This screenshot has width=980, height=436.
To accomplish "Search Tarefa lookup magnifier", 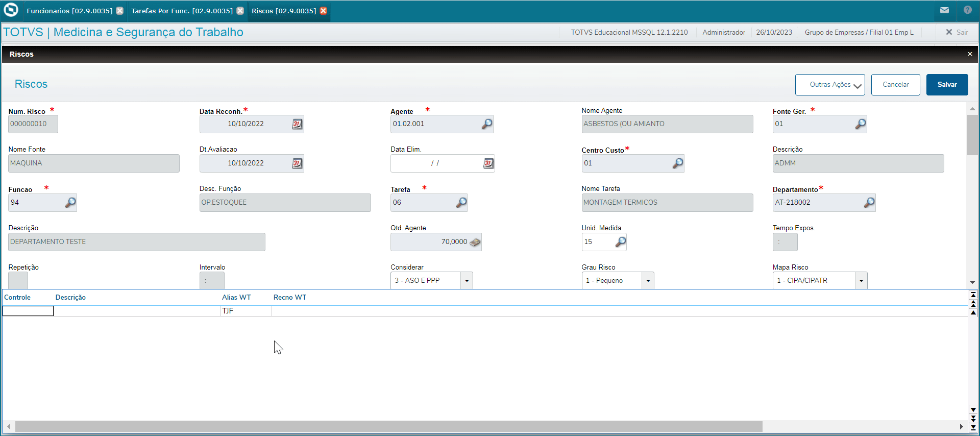I will tap(461, 203).
